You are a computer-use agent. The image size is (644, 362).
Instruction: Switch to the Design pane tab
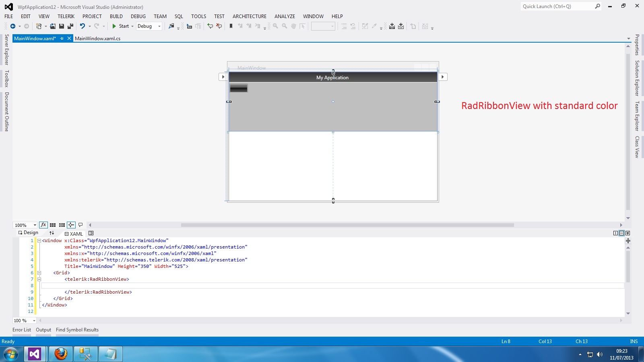tap(28, 233)
